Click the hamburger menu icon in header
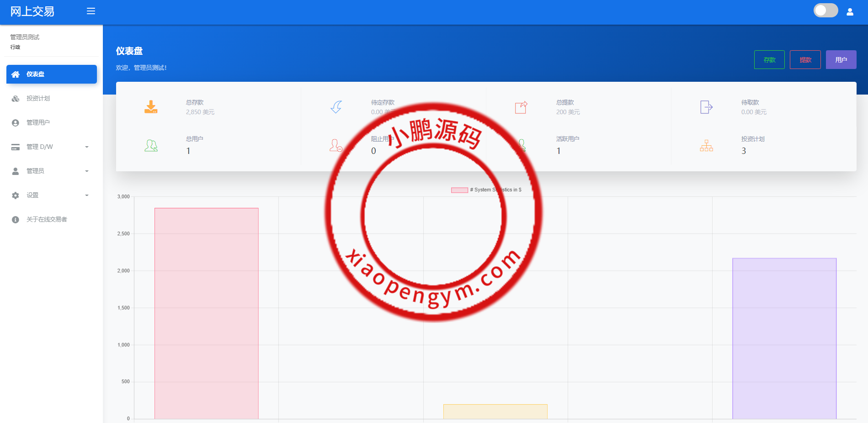 click(x=91, y=11)
